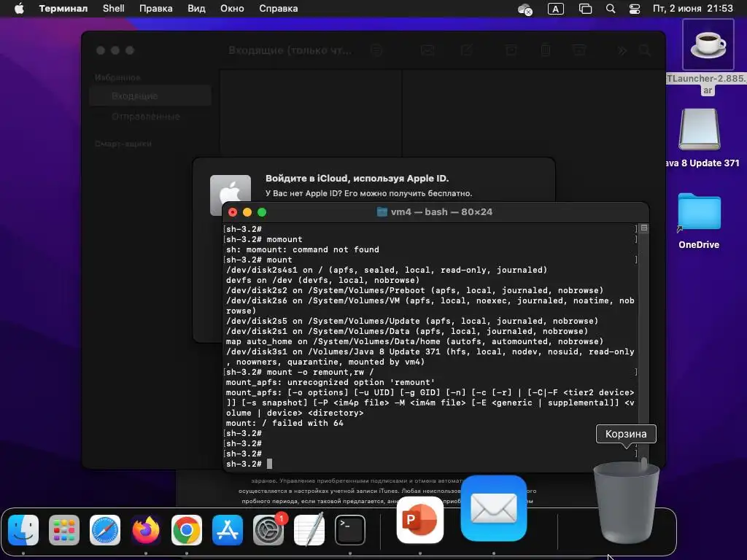Open App Store from the Dock
The image size is (747, 560).
[x=228, y=530]
